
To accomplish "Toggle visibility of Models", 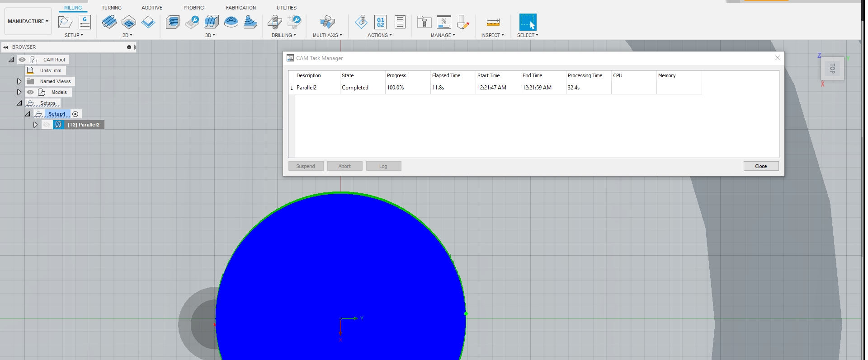I will (x=30, y=92).
